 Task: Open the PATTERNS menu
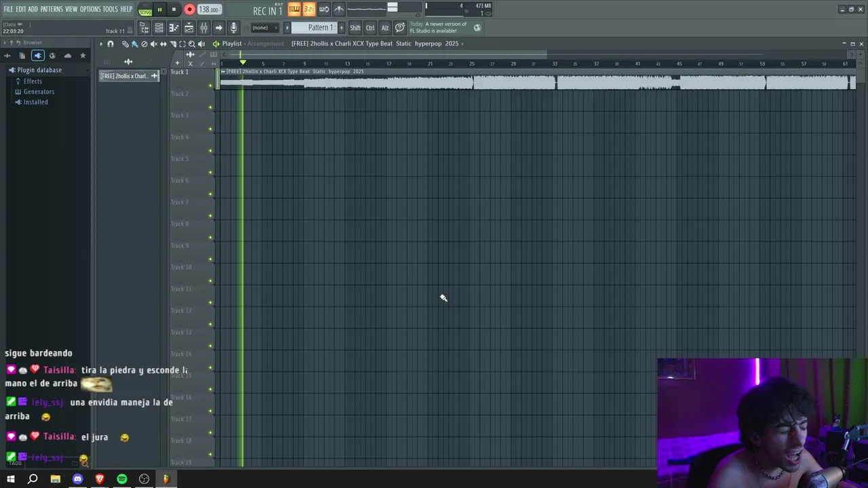pos(52,9)
